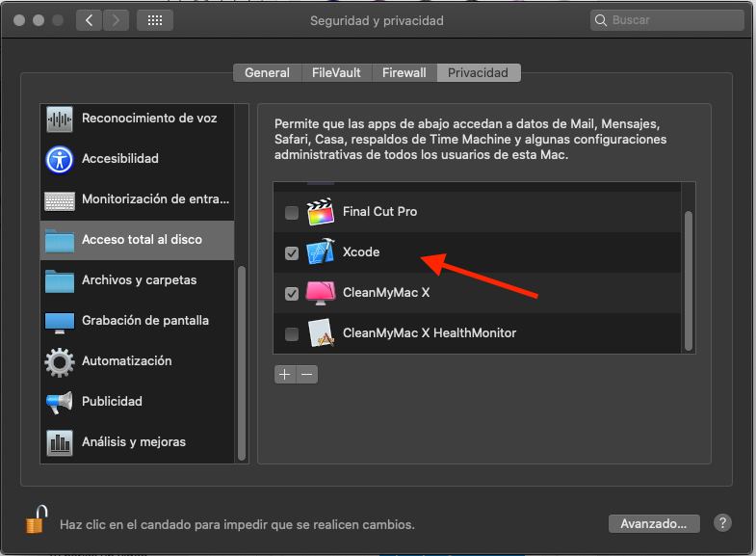Screen dimensions: 756x556
Task: Select the Monitorización de entrada keyboard icon
Action: (60, 200)
